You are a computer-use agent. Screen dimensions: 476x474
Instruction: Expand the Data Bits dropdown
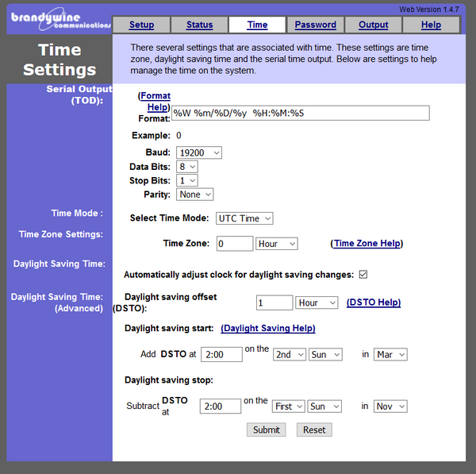coord(187,167)
